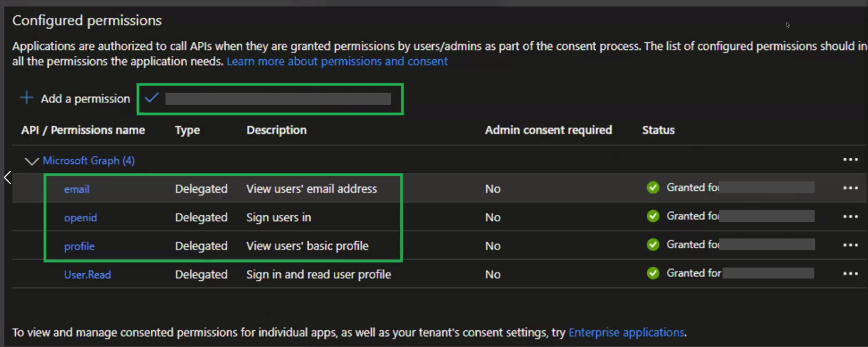
Task: Click Delegated type in profile row
Action: 201,246
